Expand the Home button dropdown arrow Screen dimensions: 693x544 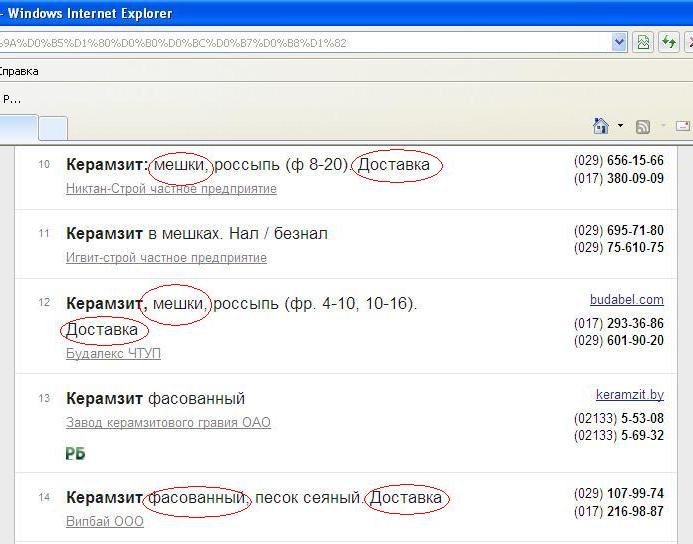(x=620, y=126)
